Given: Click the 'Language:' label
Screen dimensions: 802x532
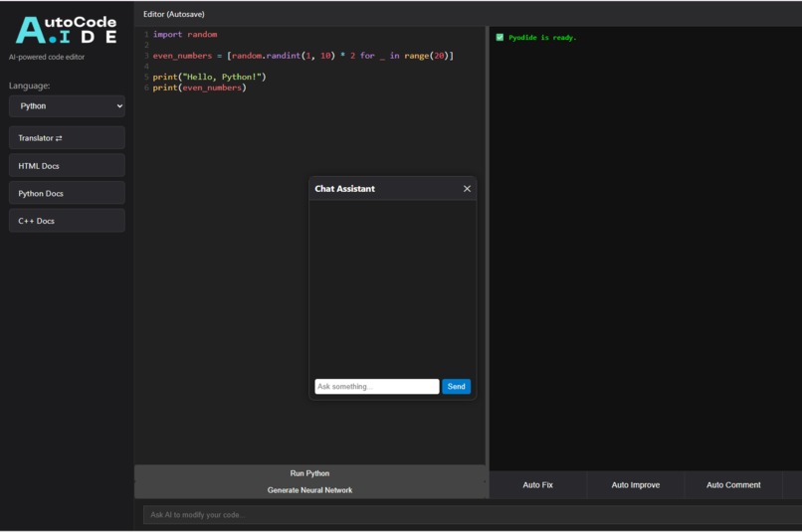Looking at the screenshot, I should coord(29,86).
